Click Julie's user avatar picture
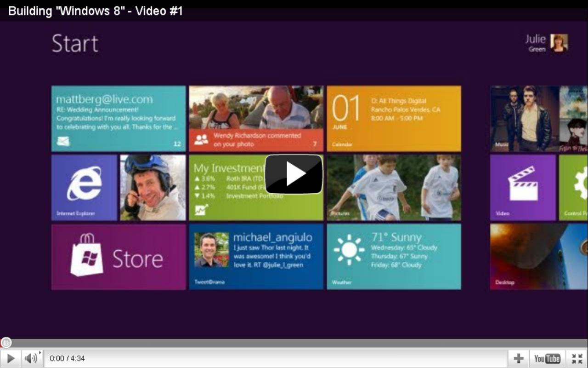588x368 pixels. tap(559, 43)
